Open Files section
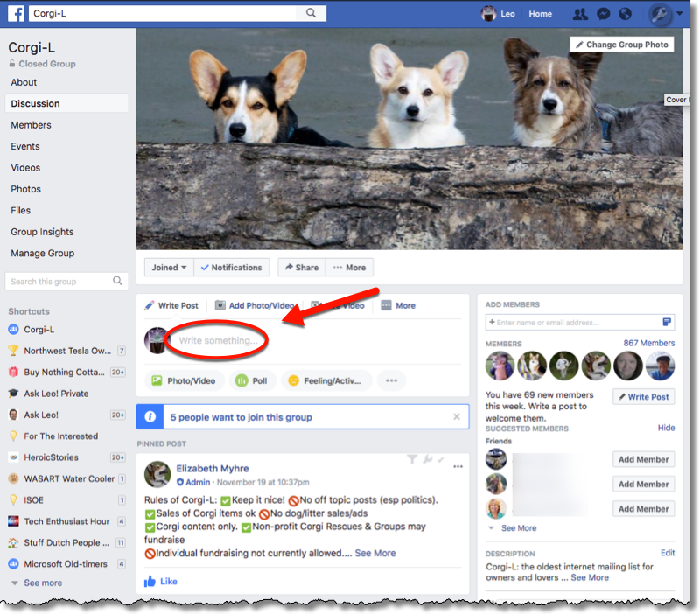This screenshot has height=614, width=700. [x=20, y=211]
